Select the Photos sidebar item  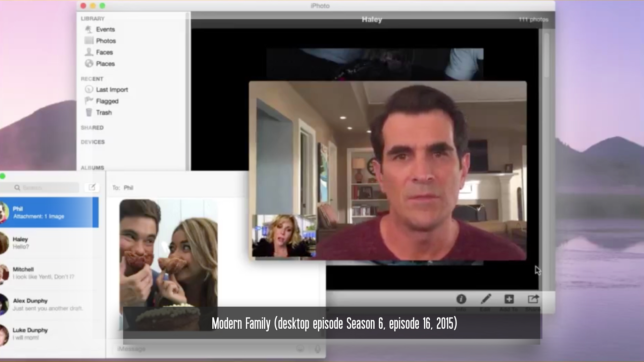click(106, 41)
